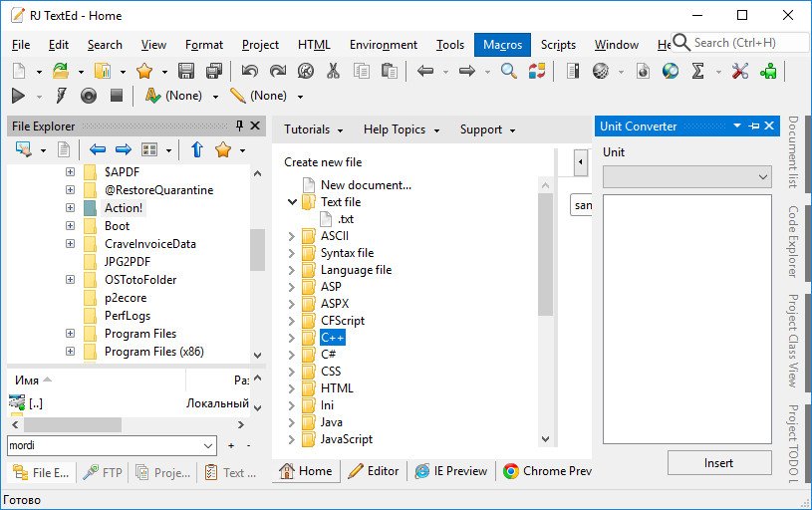Click the Имя column header
Viewport: 812px width, 510px height.
(98, 381)
